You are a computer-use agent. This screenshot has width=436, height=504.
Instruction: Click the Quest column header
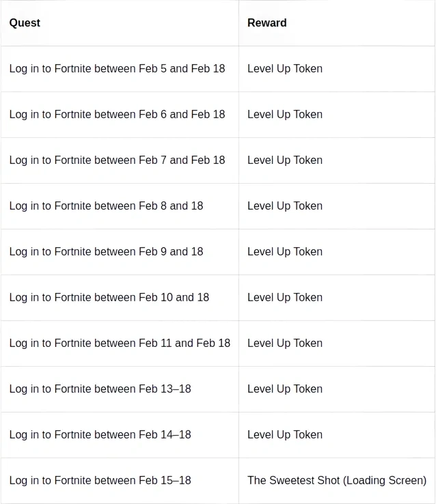[x=25, y=23]
